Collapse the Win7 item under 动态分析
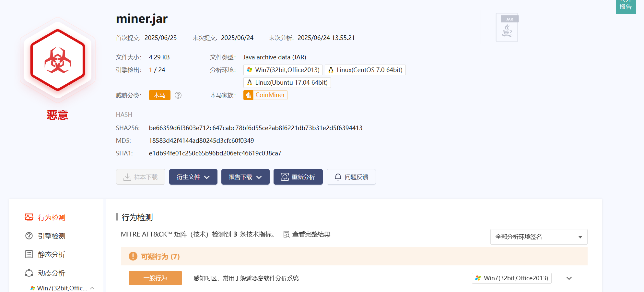644x292 pixels. click(x=92, y=288)
